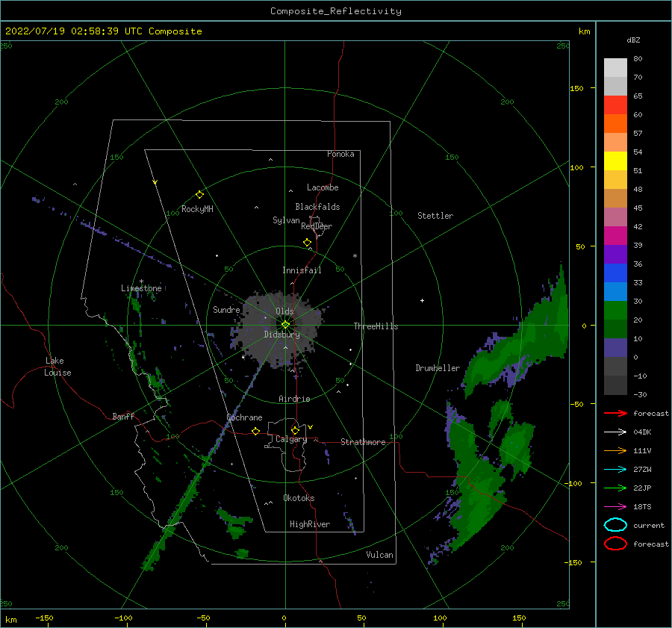This screenshot has height=628, width=672.
Task: Select the orange 111V arrow symbol
Action: (615, 450)
